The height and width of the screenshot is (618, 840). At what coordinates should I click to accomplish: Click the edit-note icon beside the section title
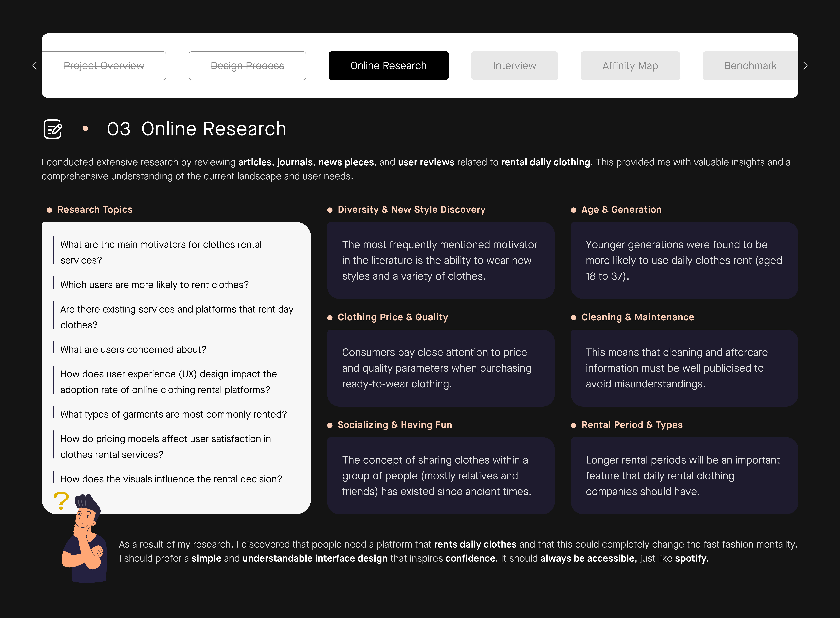(53, 129)
